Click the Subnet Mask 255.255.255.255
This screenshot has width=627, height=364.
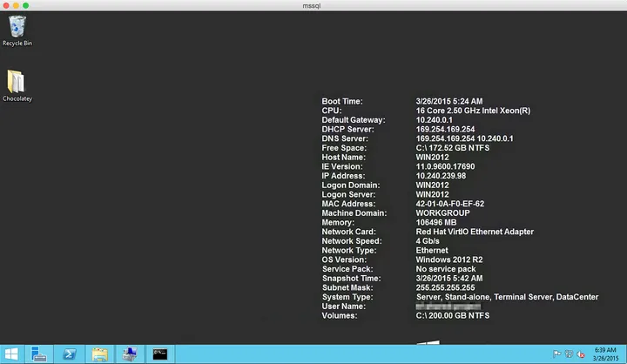tap(445, 287)
